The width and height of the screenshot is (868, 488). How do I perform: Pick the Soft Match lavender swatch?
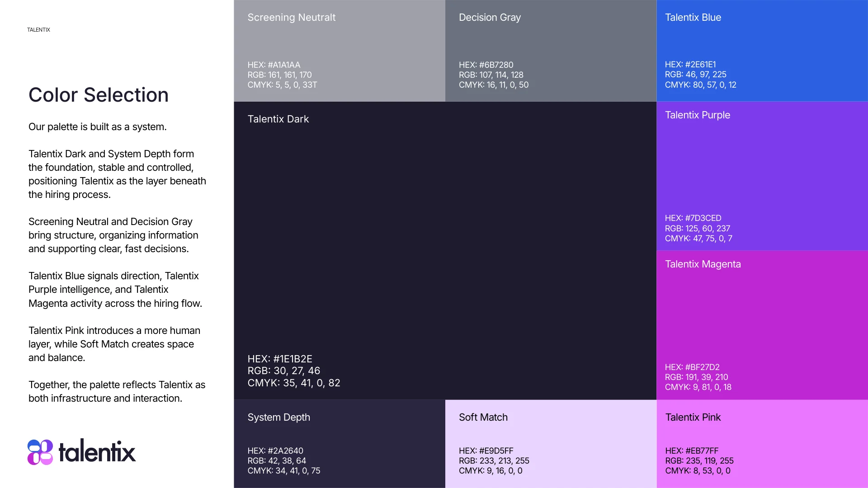pos(551,444)
